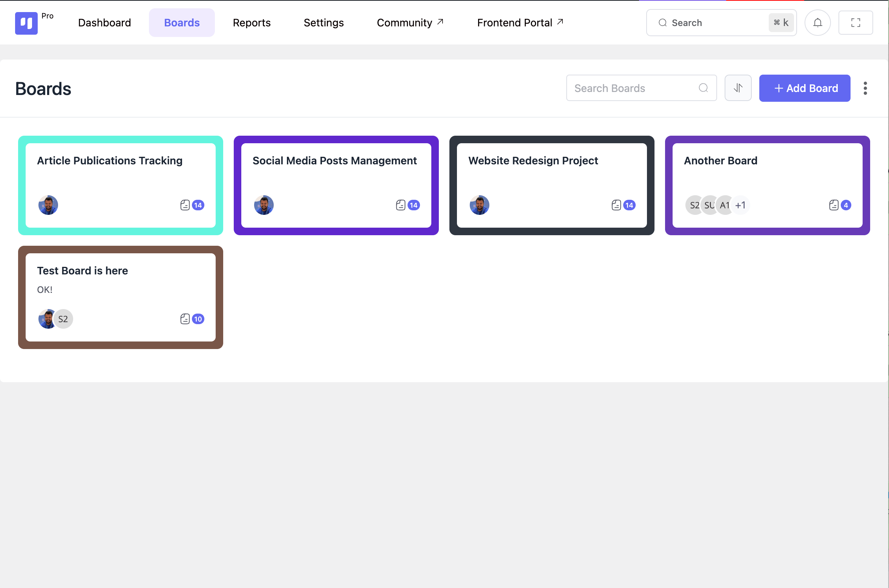Open the three-dot boards options menu
Screen dimensions: 889x588
point(865,88)
